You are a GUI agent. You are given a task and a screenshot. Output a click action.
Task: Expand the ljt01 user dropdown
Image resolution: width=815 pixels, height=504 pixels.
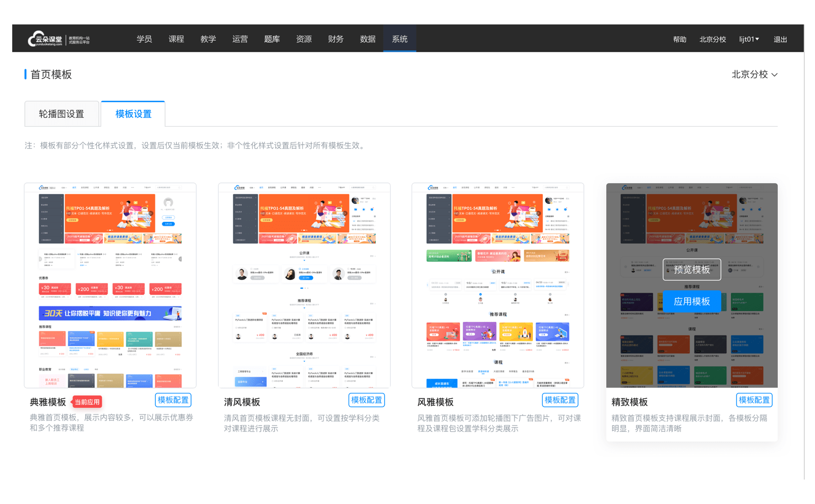749,39
